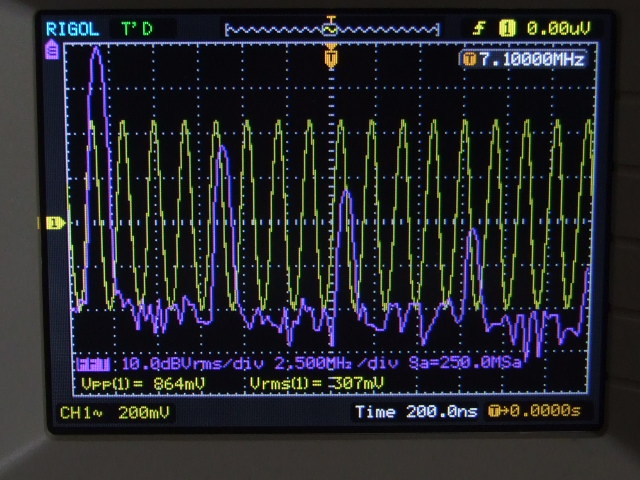This screenshot has height=480, width=640.
Task: Click the yellow channel 1 ground marker
Action: (x=53, y=222)
